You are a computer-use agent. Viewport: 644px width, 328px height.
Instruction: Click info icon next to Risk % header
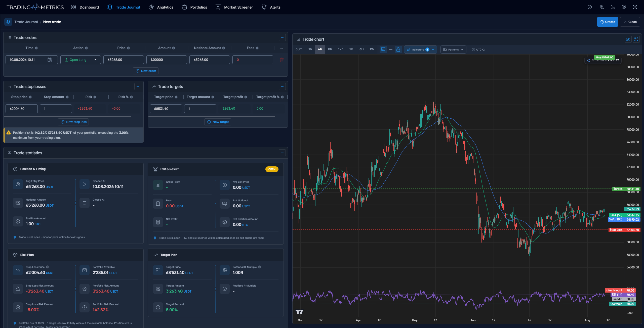coord(131,97)
